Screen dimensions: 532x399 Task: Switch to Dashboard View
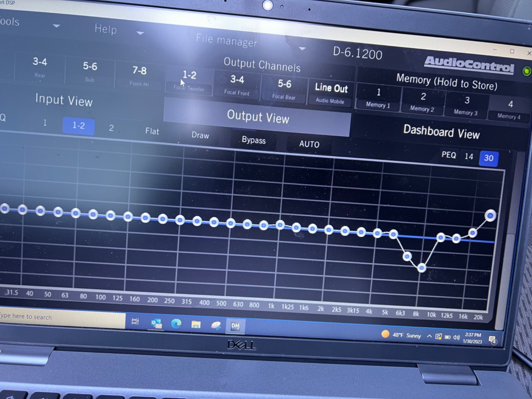click(x=441, y=132)
